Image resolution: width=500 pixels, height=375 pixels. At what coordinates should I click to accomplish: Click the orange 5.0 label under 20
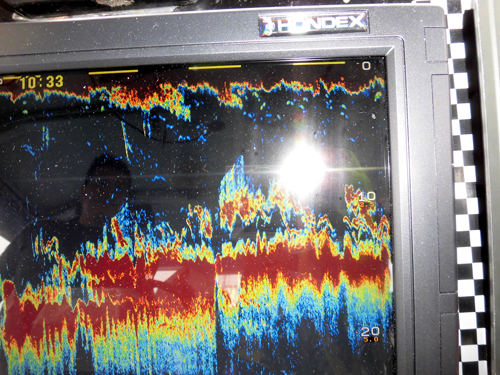click(x=371, y=340)
